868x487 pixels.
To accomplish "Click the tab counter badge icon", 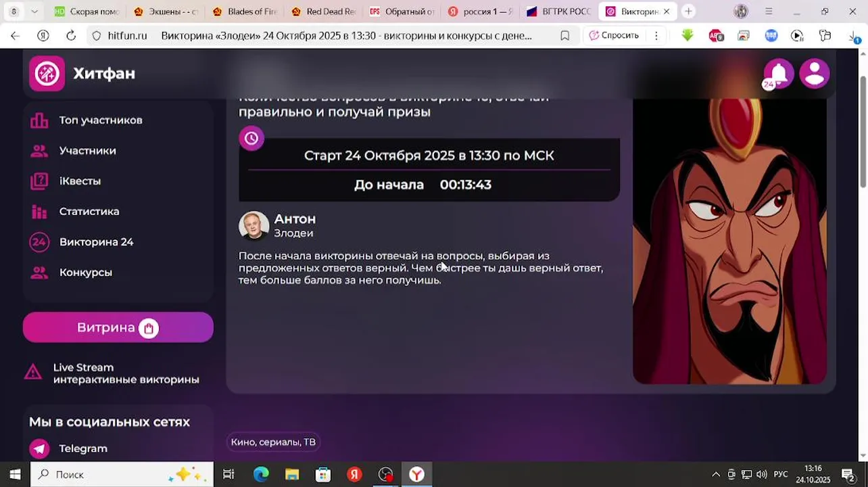I will point(14,11).
